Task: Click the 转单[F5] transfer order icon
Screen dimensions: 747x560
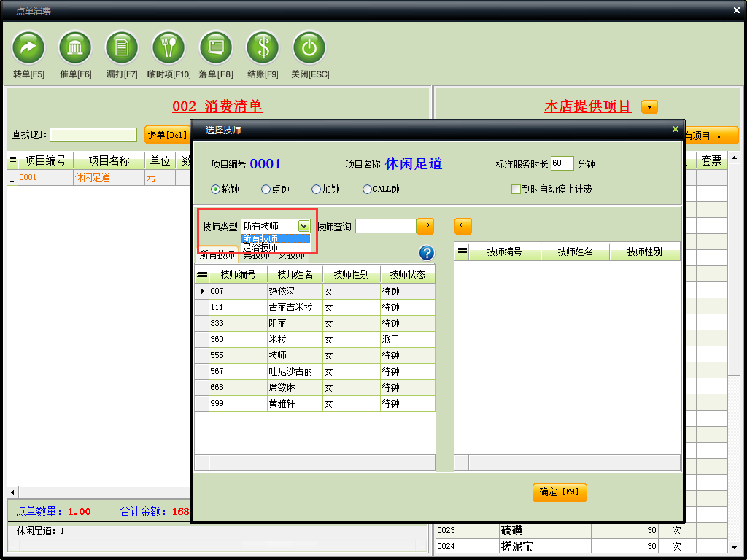Action: 28,47
